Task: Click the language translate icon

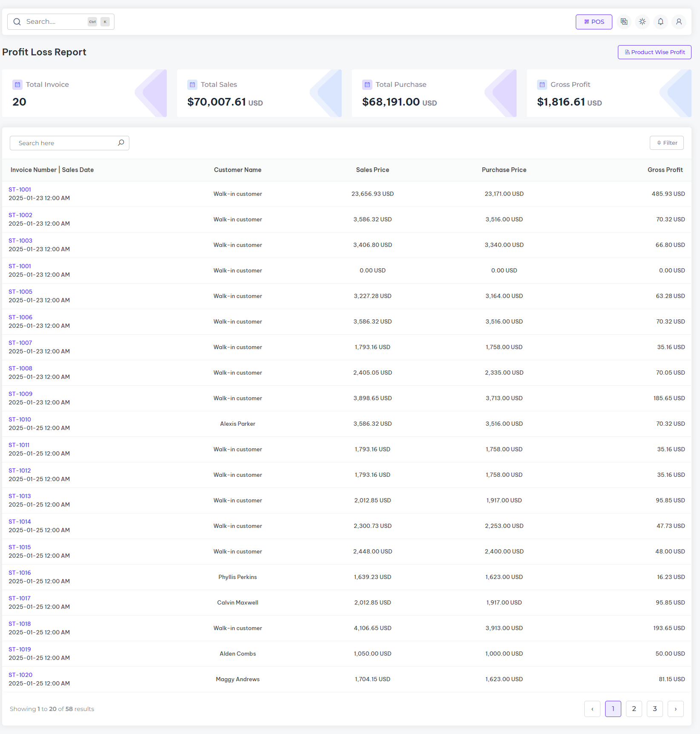Action: 624,22
